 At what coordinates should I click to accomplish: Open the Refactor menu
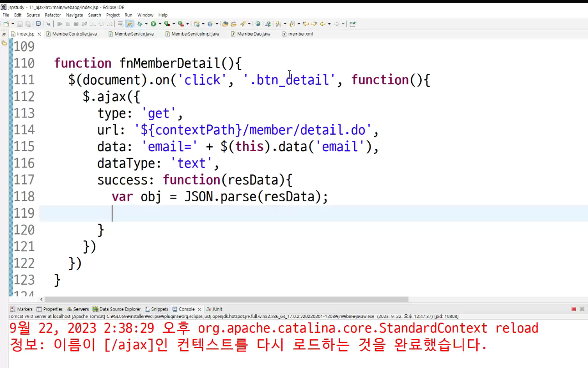[53, 15]
